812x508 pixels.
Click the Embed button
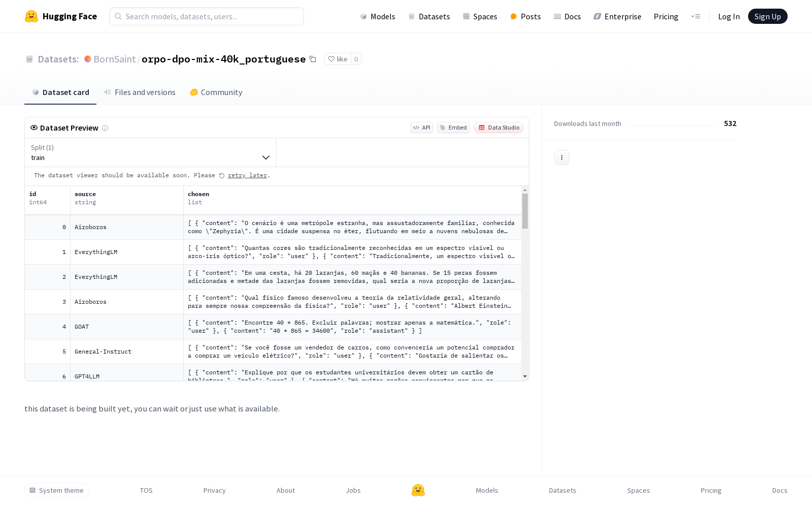pos(453,128)
